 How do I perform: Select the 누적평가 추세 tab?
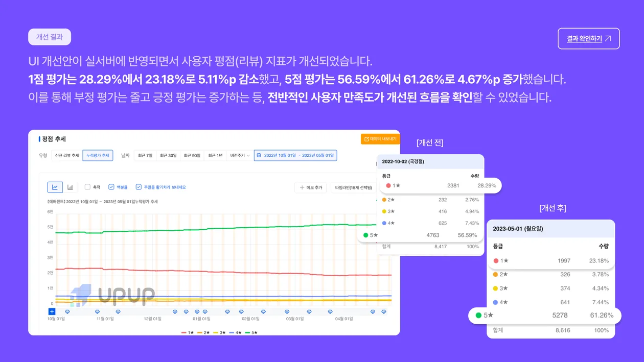coord(98,155)
